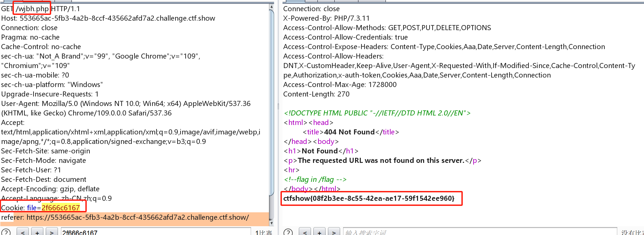This screenshot has width=644, height=235.
Task: Go to previous match in response search
Action: tap(305, 232)
